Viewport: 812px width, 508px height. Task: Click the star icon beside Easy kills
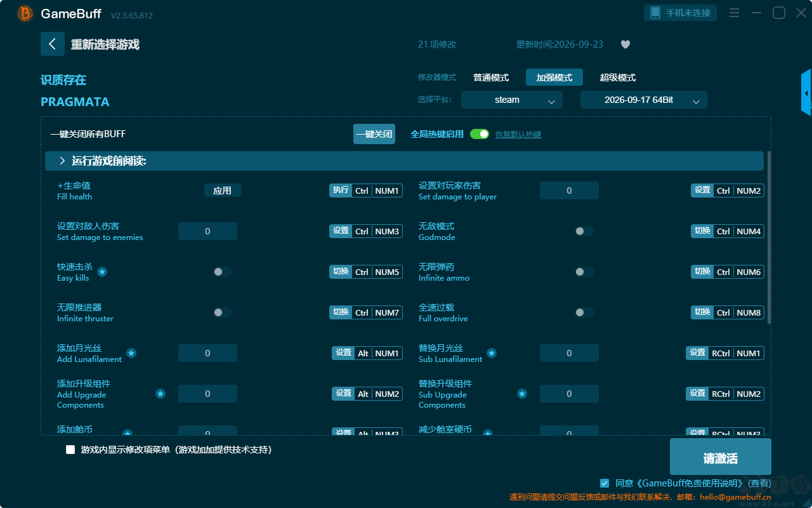click(x=102, y=272)
